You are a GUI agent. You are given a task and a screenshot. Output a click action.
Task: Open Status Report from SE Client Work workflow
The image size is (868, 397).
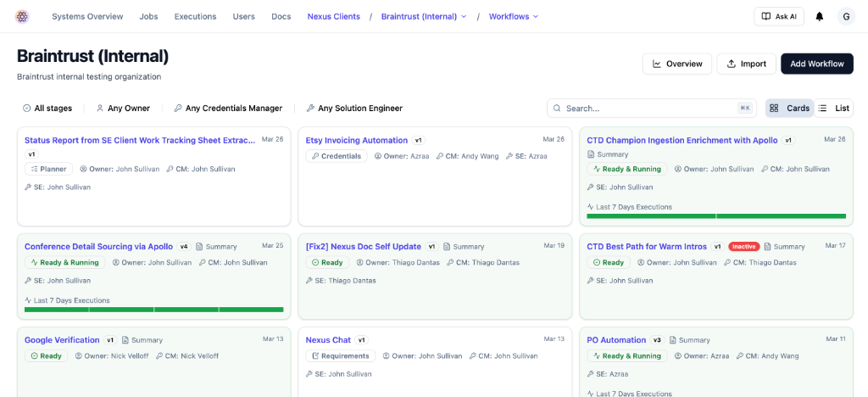tap(140, 141)
